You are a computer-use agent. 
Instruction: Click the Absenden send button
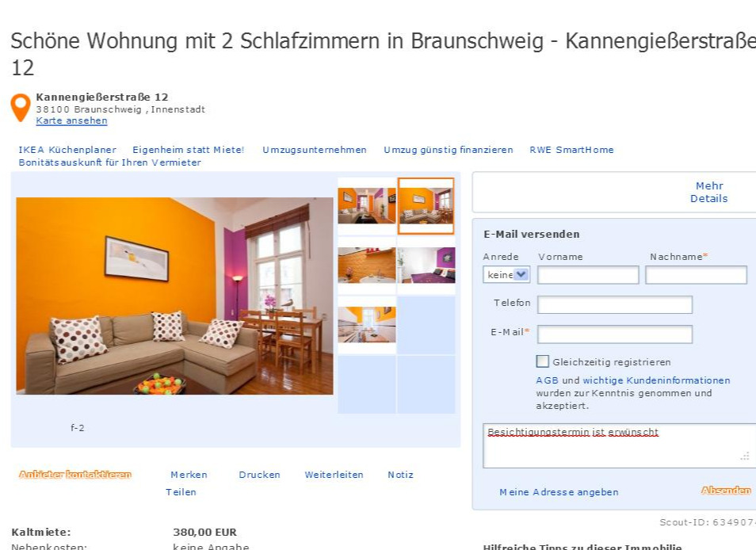[726, 491]
